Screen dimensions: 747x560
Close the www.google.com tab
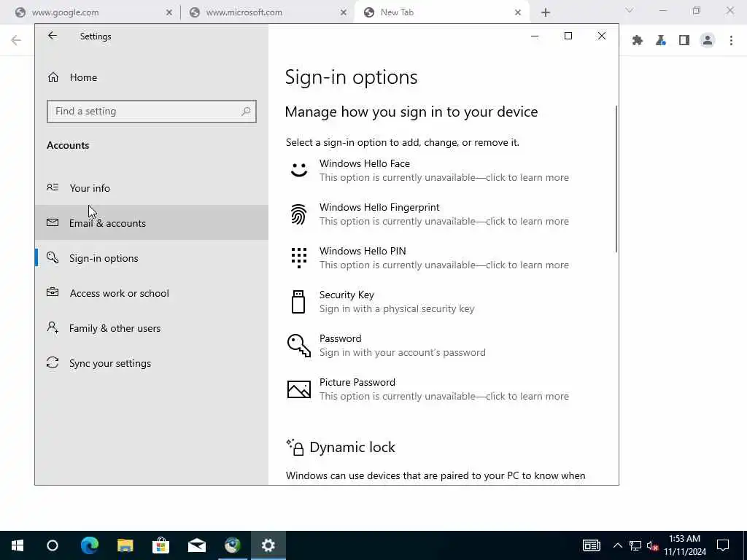pos(169,13)
